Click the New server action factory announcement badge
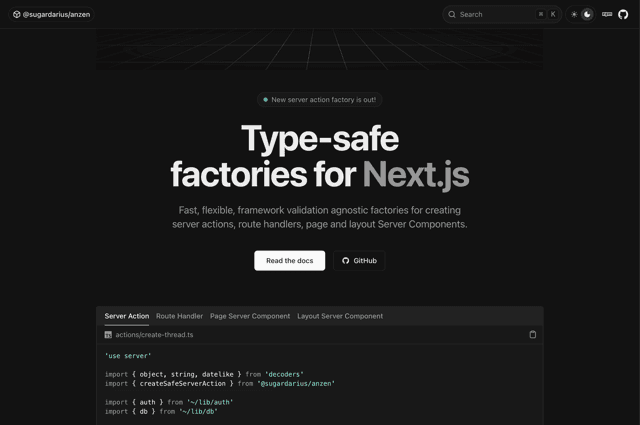640x425 pixels. point(320,100)
